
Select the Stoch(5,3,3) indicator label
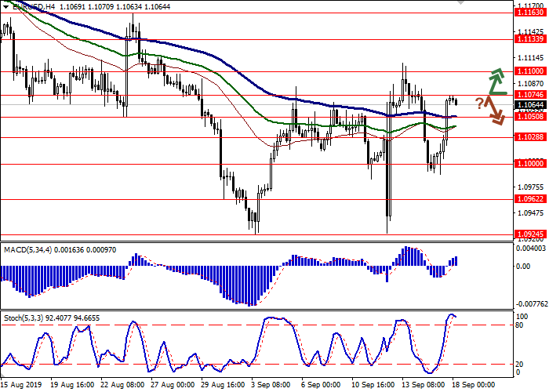click(x=24, y=319)
